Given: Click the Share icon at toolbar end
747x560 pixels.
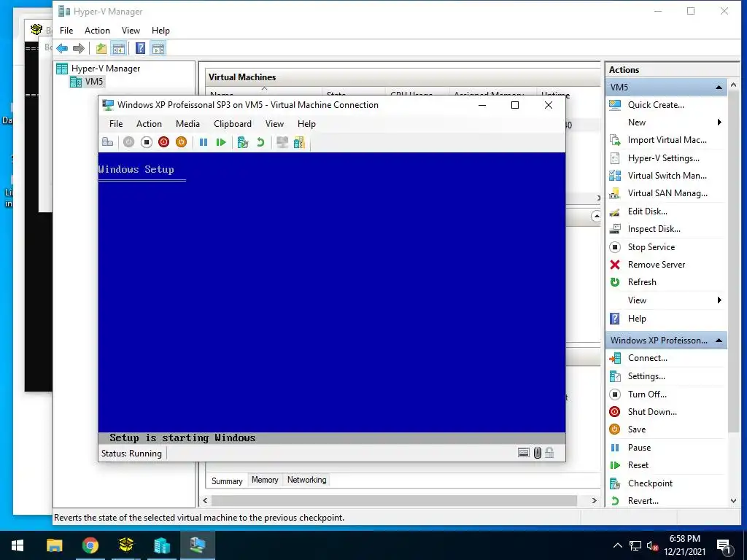Looking at the screenshot, I should click(x=299, y=142).
